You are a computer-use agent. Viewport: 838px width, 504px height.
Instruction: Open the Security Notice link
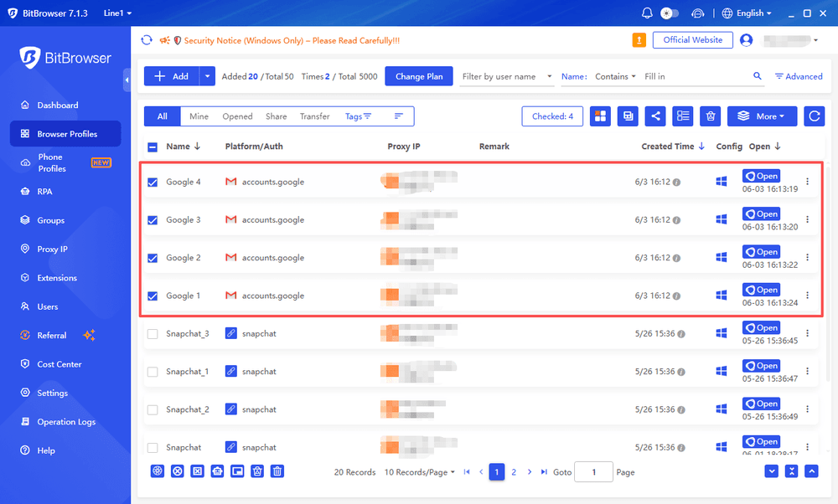click(x=292, y=40)
